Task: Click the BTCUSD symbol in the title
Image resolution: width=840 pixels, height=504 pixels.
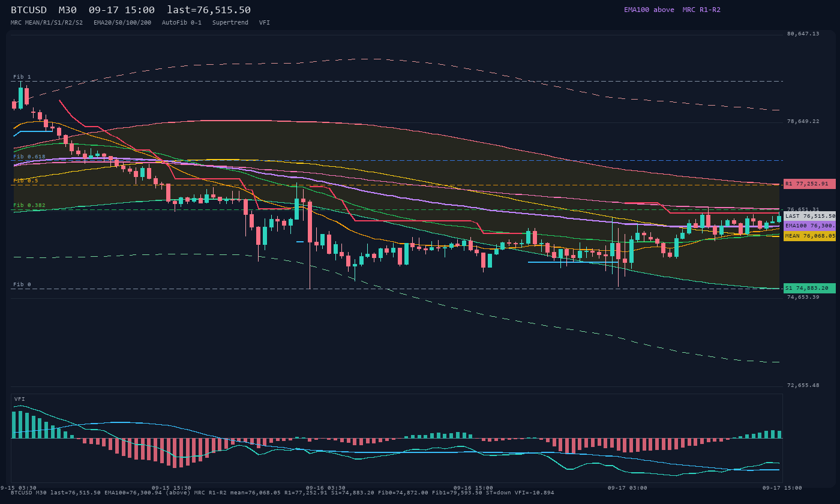Action: (29, 10)
